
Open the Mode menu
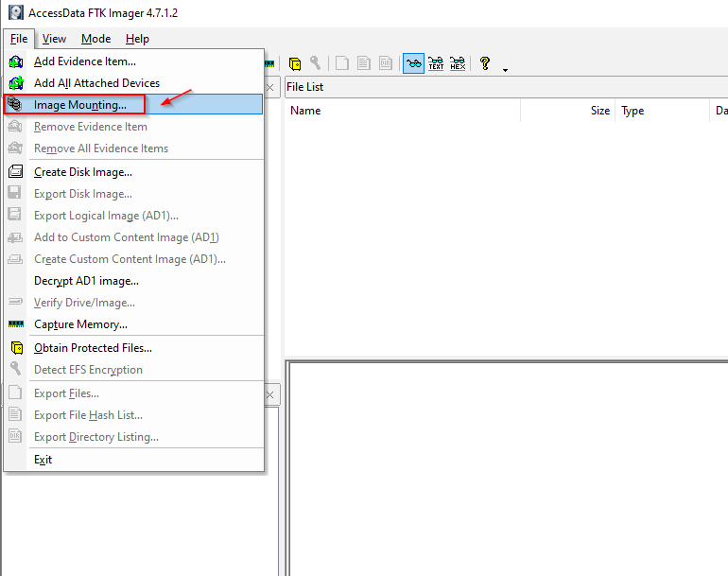click(x=96, y=39)
